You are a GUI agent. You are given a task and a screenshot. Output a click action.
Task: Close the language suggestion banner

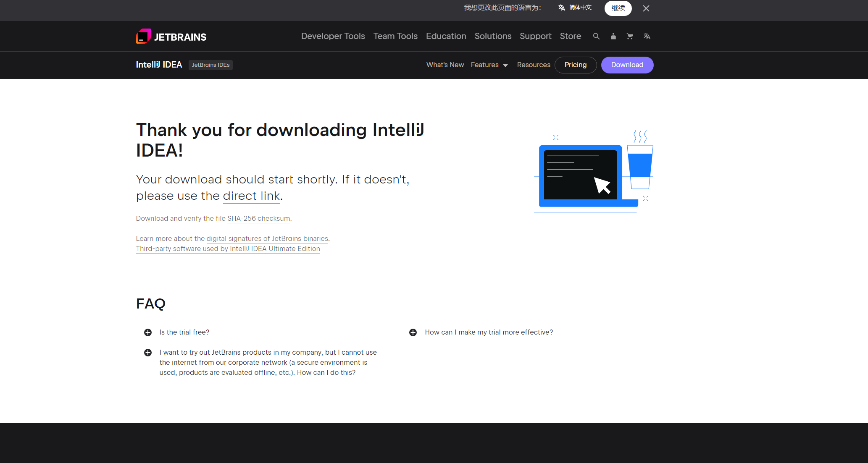646,8
